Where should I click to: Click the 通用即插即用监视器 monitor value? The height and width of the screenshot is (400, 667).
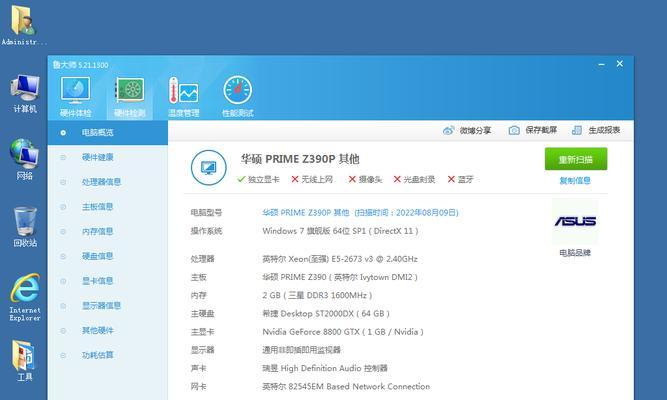[302, 350]
